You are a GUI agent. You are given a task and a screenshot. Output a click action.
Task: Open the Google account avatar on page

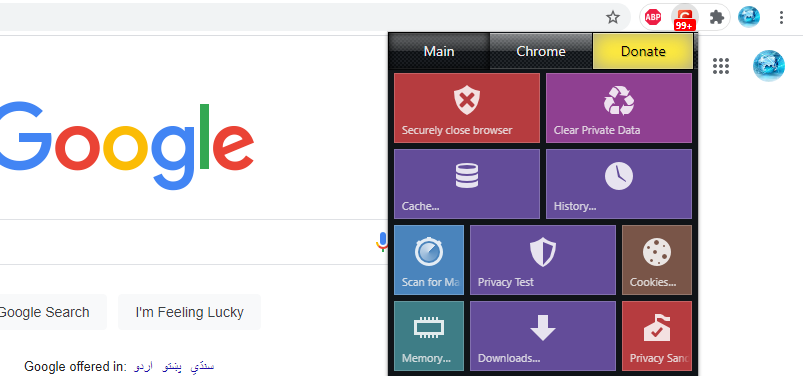click(x=768, y=66)
